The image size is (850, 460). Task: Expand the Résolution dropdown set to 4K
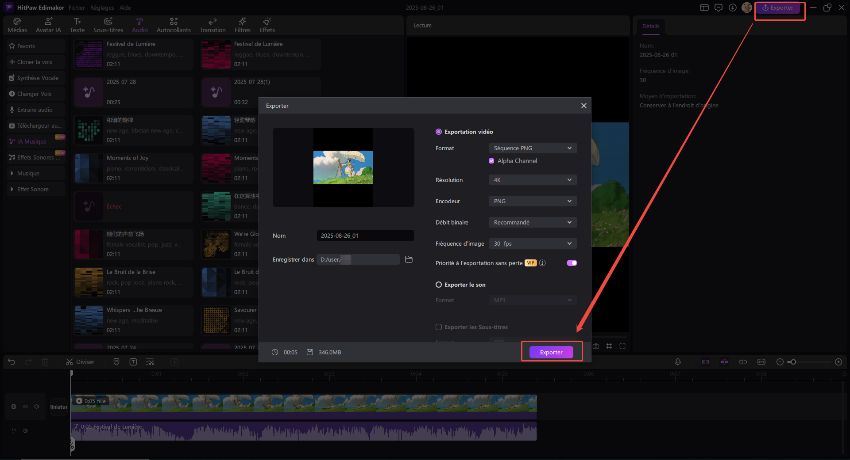point(532,180)
